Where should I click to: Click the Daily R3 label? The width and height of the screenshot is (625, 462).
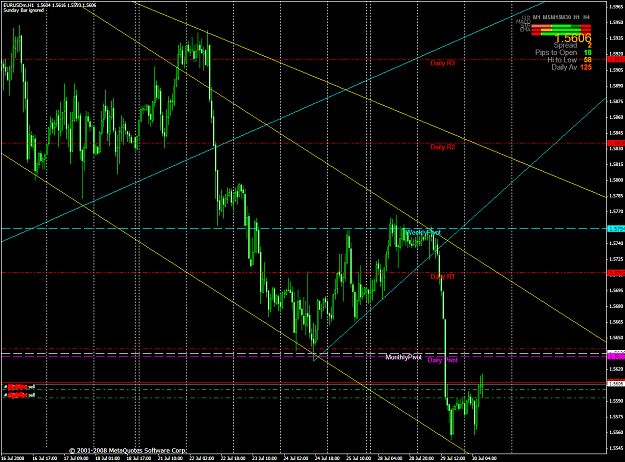[442, 63]
